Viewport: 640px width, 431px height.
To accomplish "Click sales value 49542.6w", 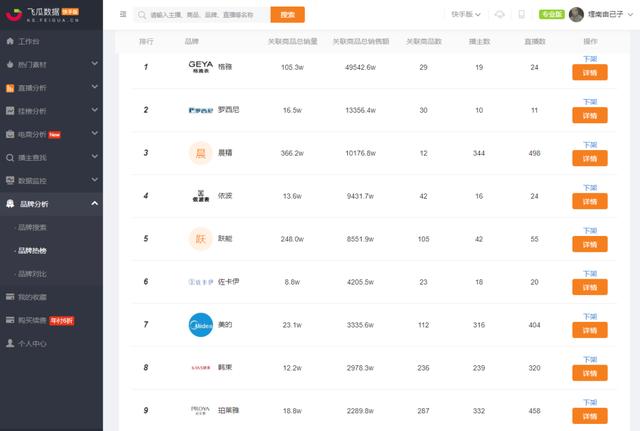I will pos(360,67).
